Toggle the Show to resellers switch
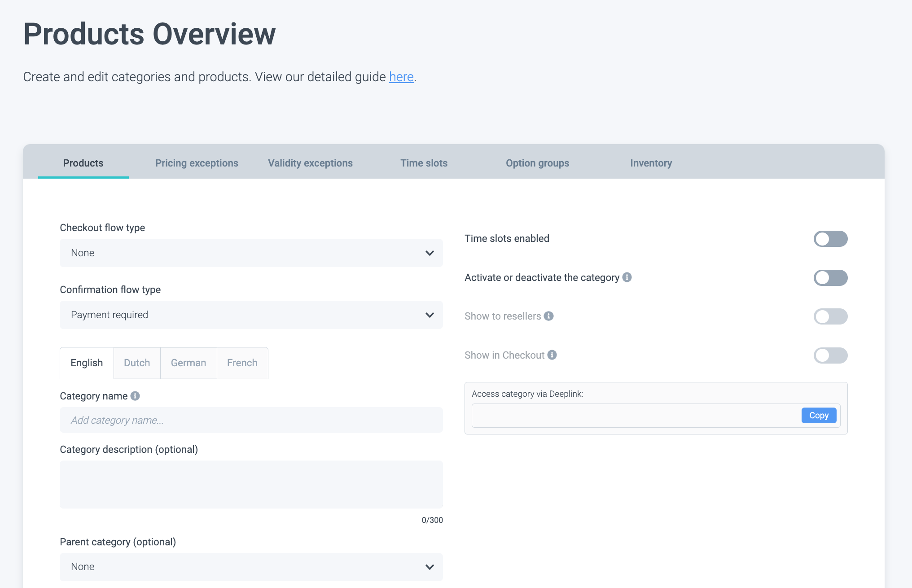This screenshot has width=912, height=588. [x=830, y=316]
